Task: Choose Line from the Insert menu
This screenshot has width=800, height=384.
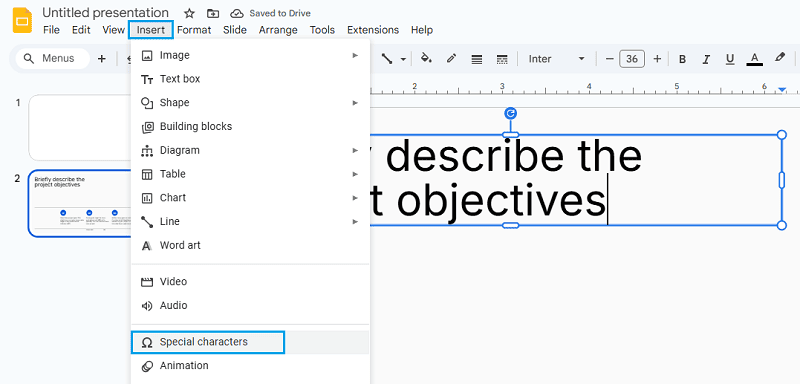Action: click(250, 221)
